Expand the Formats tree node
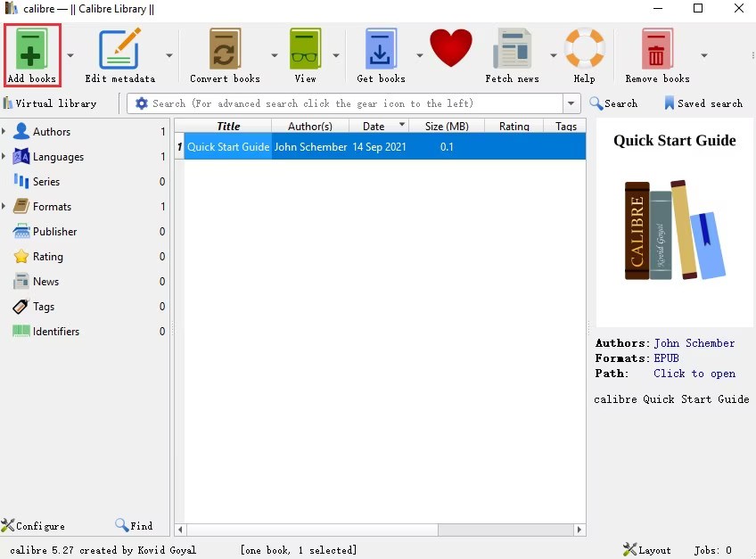756x559 pixels. click(4, 207)
